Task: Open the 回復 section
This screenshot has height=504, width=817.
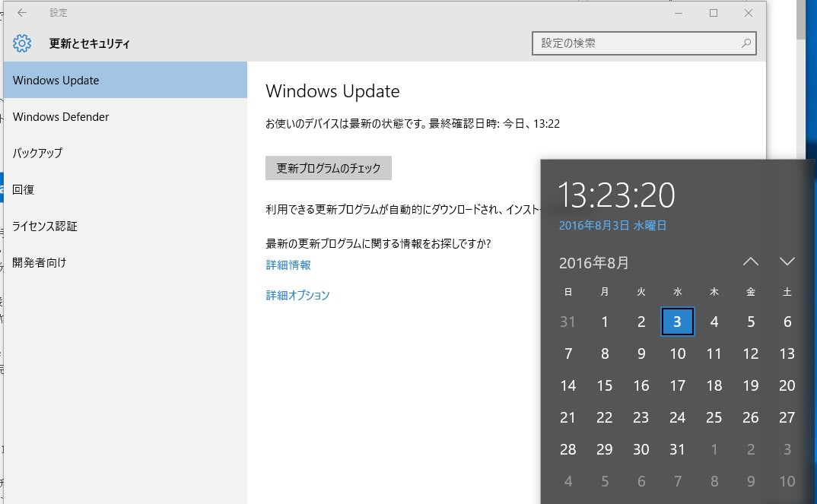Action: 125,189
